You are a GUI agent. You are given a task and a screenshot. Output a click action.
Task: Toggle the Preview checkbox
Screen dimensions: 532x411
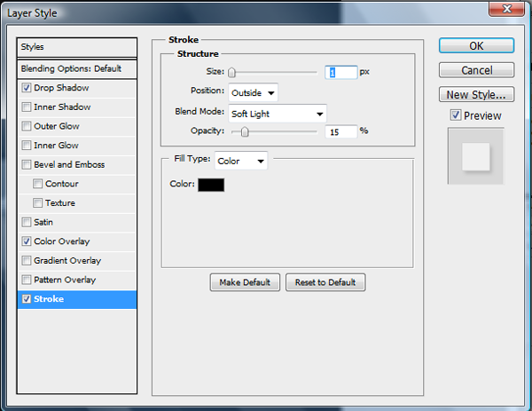click(x=456, y=115)
